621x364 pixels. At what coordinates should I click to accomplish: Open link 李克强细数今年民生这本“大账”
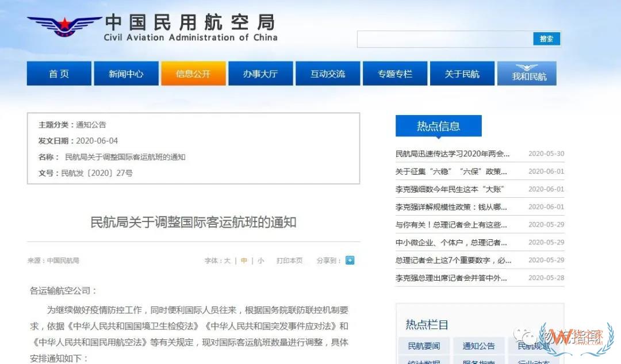[449, 189]
